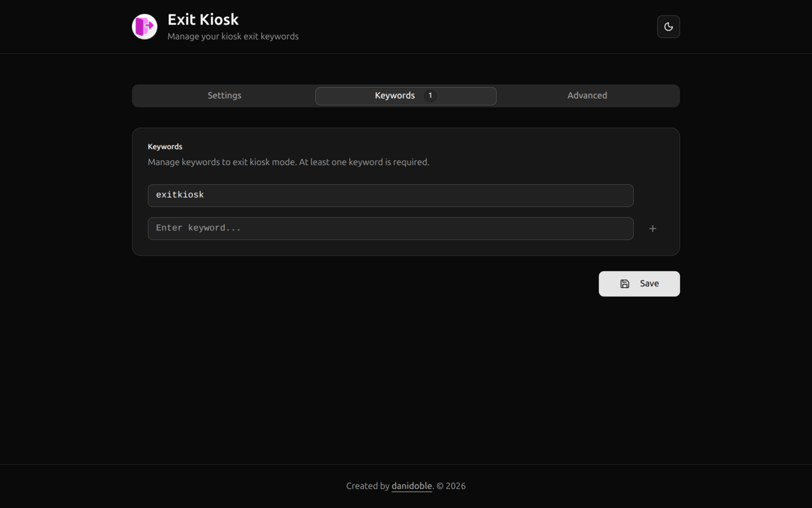
Task: Open the danidoble creator link
Action: point(412,486)
